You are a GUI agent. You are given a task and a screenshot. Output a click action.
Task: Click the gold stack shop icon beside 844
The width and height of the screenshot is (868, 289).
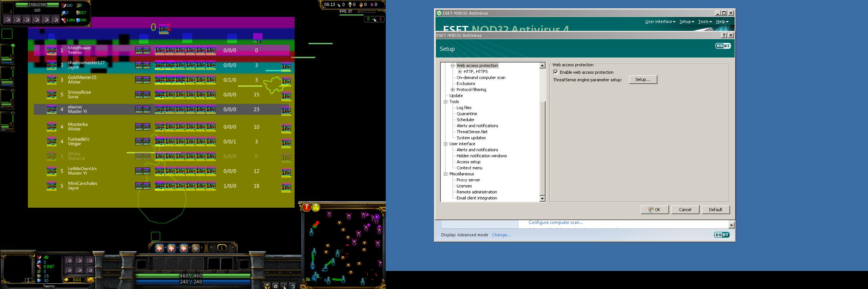(90, 280)
